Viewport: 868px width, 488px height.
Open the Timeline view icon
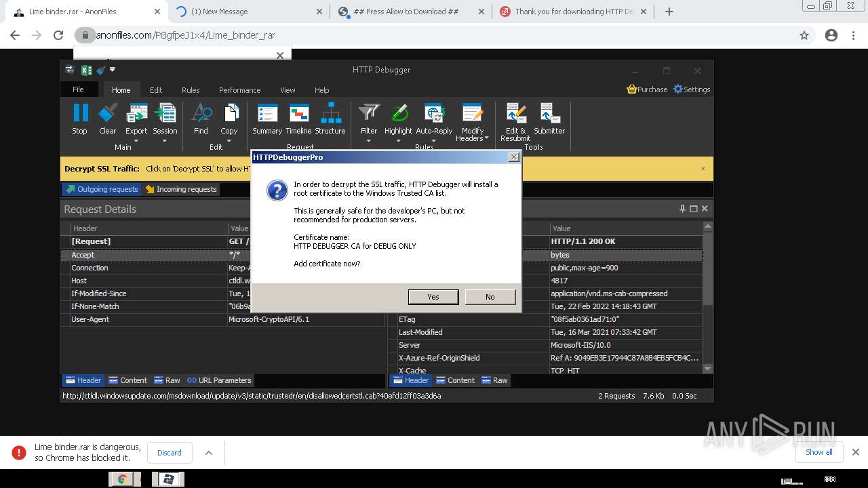click(299, 113)
